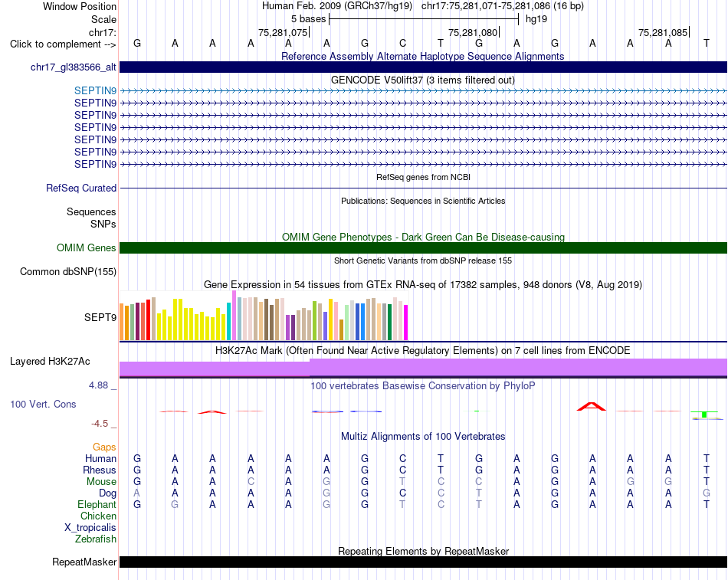The image size is (728, 580).
Task: Open '100 vertebrates Basewise Conservation by PhyloP' title
Action: 422,386
